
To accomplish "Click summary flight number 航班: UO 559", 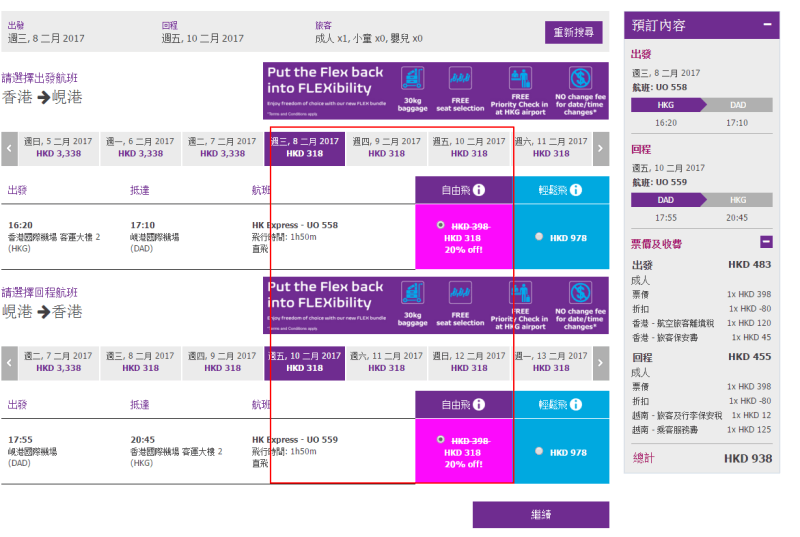I will tap(660, 182).
